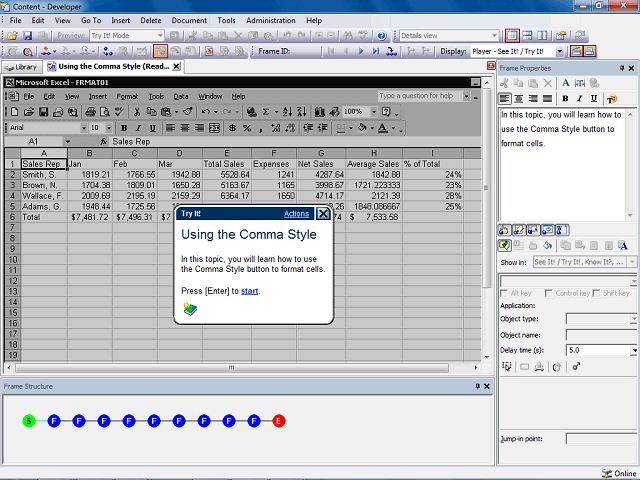Open the Document menu
Screen dimensions: 640x480
point(189,20)
